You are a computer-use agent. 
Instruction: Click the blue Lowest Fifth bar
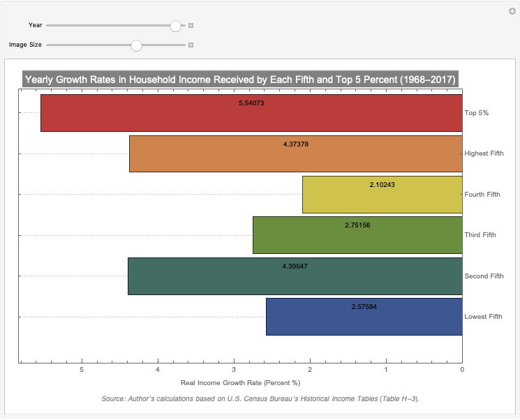(x=364, y=317)
